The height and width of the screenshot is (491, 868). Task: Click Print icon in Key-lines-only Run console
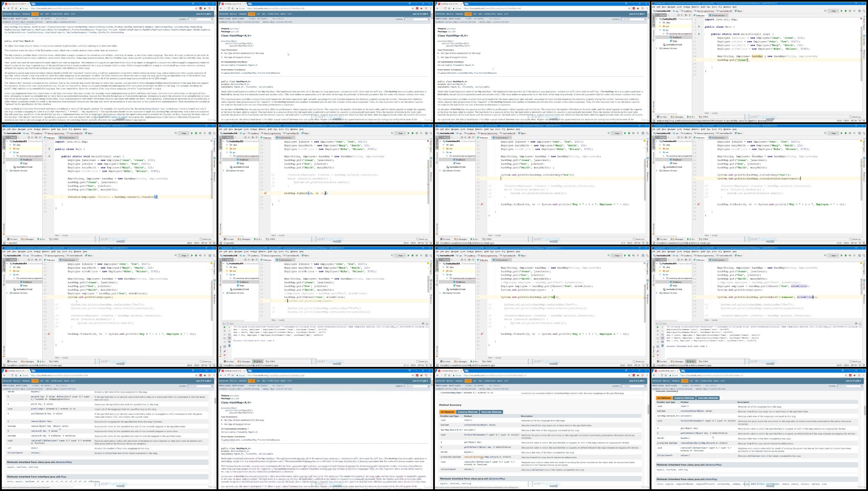(x=229, y=342)
